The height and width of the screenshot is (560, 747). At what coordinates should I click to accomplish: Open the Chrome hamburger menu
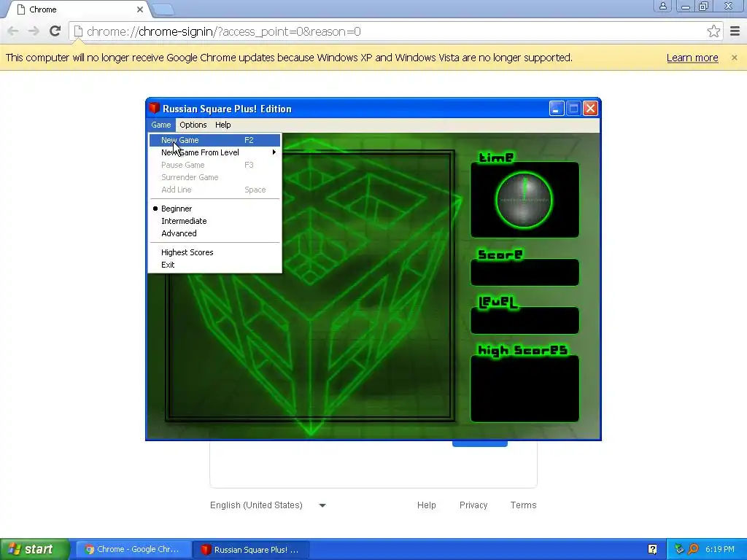click(735, 31)
